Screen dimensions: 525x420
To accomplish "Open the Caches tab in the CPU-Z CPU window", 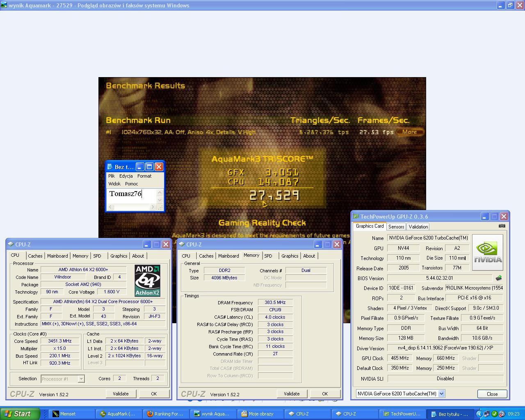I will click(x=35, y=256).
